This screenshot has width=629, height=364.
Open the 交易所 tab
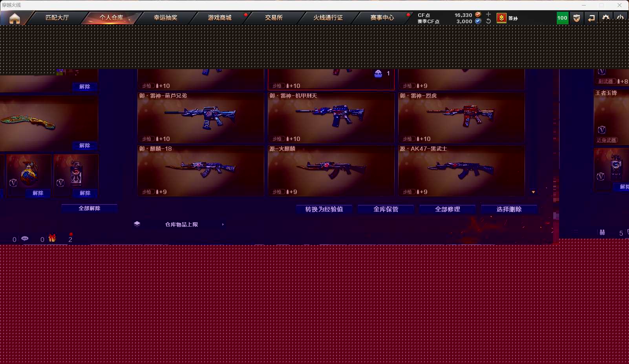click(274, 18)
